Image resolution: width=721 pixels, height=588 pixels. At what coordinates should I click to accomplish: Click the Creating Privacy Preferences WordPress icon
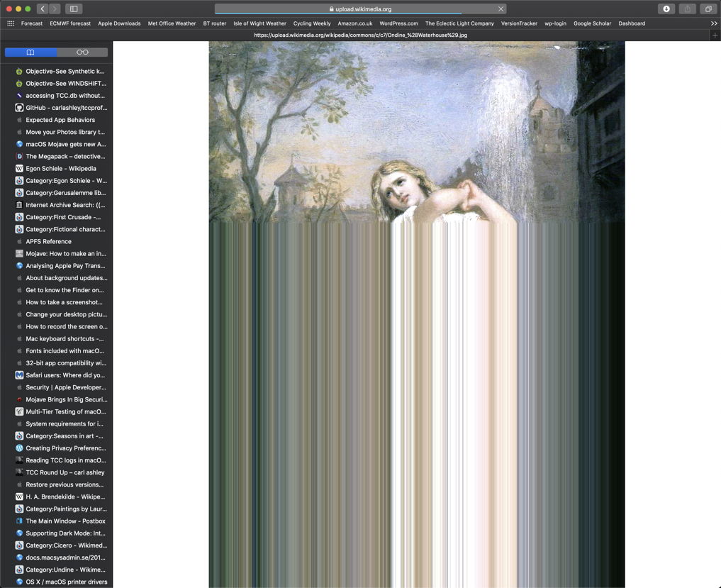[x=19, y=448]
